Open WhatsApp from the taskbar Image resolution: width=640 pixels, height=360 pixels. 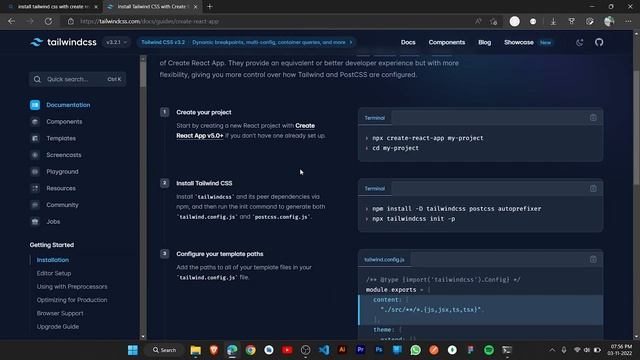(x=415, y=350)
